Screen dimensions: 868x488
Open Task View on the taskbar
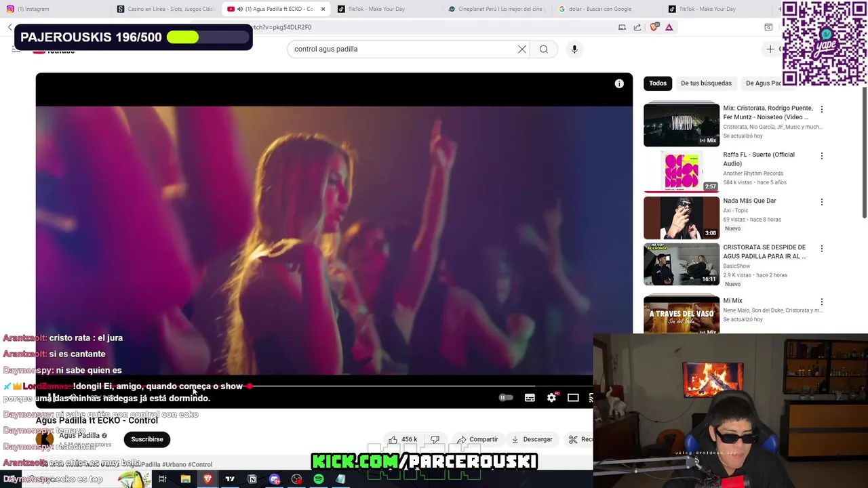coord(163,479)
